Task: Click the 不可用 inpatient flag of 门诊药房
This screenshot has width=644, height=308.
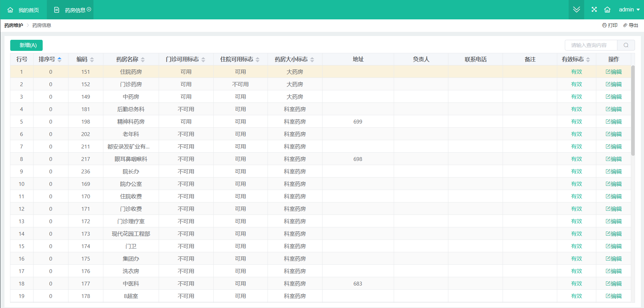Action: 240,84
